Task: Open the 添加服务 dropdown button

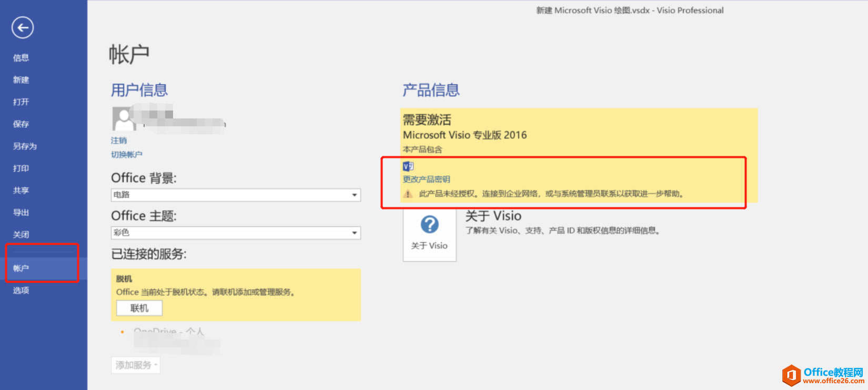Action: tap(136, 365)
